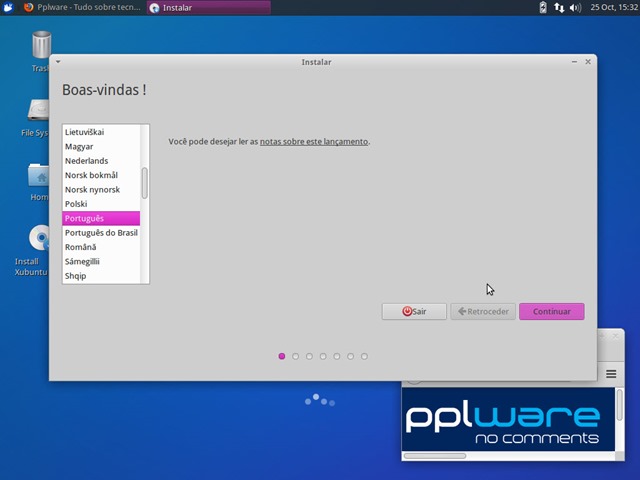Choose Norsk bokmål in the language list
This screenshot has height=480, width=640.
101,175
